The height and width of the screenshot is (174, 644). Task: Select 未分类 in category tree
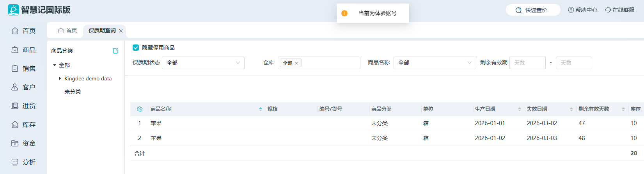[x=73, y=92]
